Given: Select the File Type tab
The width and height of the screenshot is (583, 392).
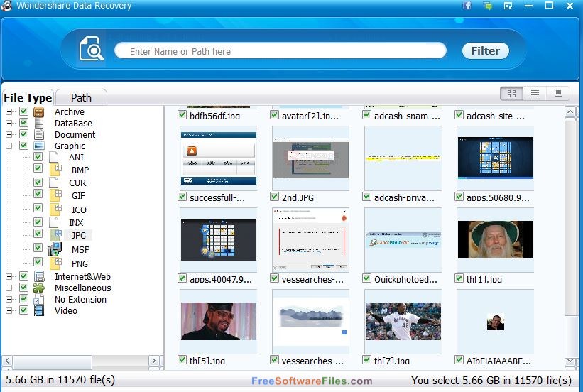Looking at the screenshot, I should point(28,97).
